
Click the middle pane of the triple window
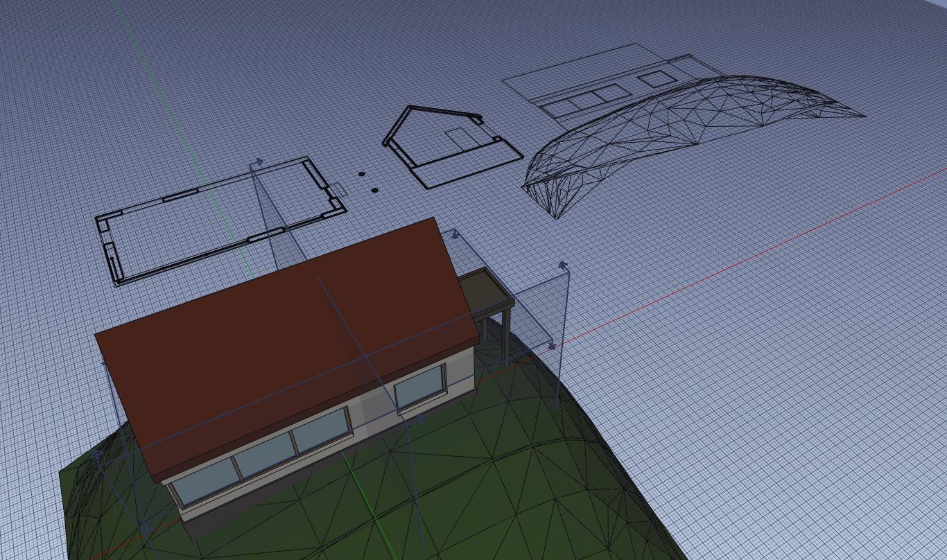[x=266, y=454]
